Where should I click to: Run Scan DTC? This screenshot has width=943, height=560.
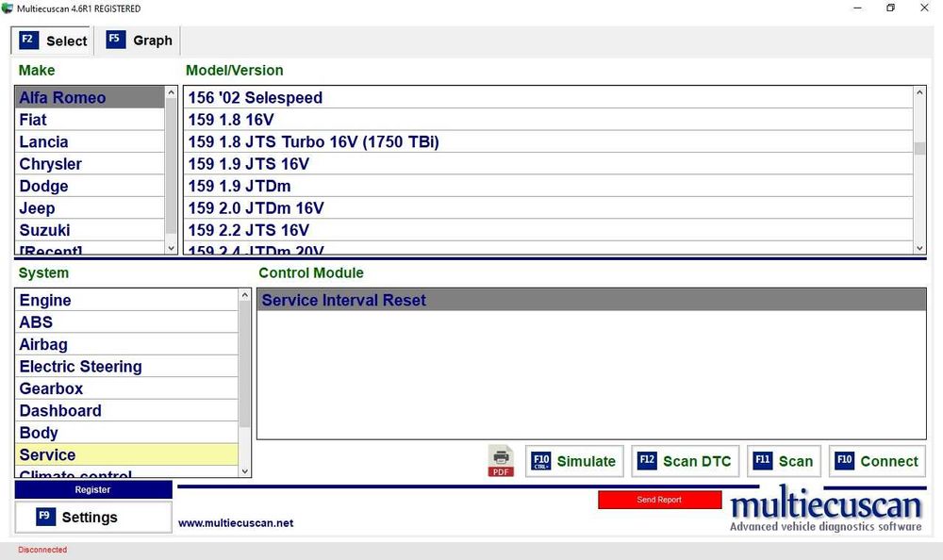tap(685, 461)
